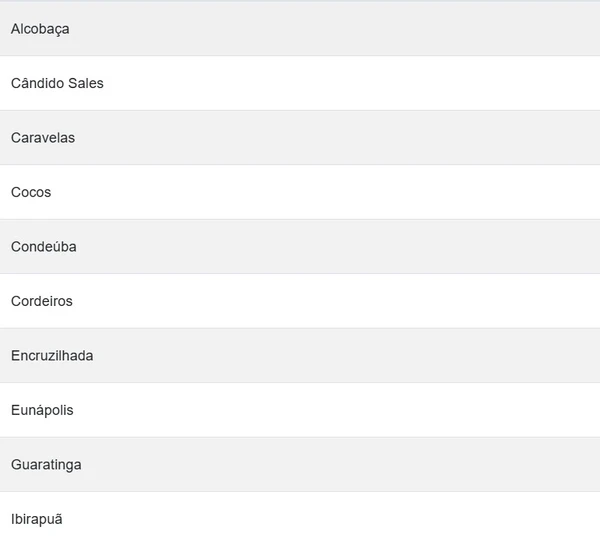
Task: Open the Condeúba name text
Action: tap(44, 247)
